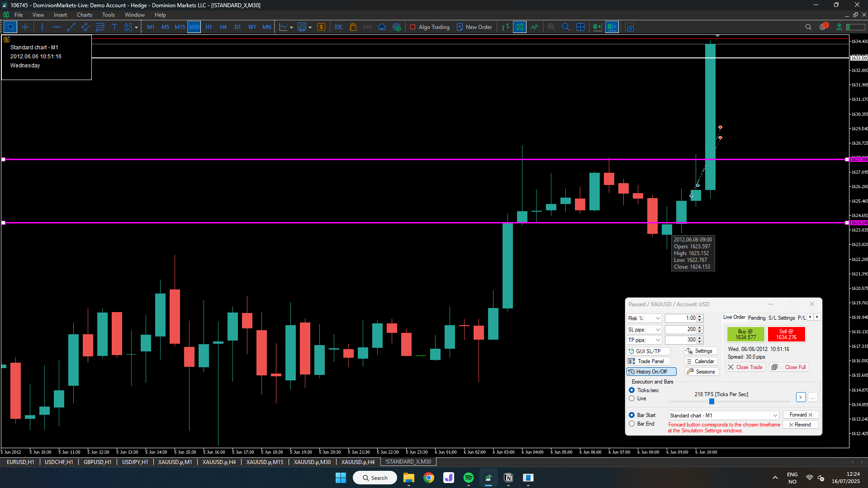This screenshot has width=868, height=488.
Task: Toggle the History On/Off button
Action: [x=651, y=372]
